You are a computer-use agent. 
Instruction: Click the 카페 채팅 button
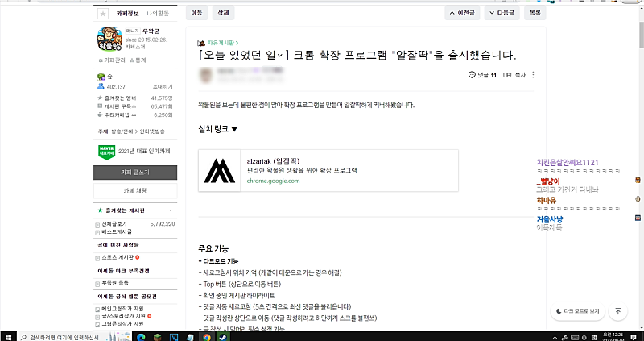pos(135,191)
